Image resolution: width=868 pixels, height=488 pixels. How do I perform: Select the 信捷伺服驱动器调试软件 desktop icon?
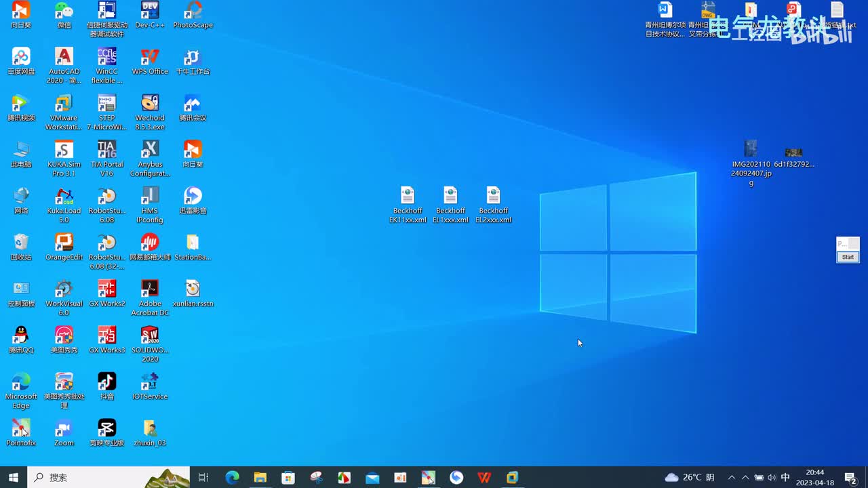click(x=107, y=19)
